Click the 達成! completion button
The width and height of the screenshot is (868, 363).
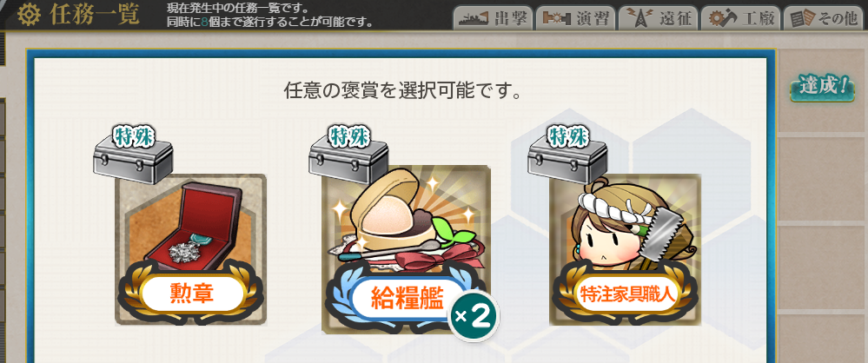point(821,88)
